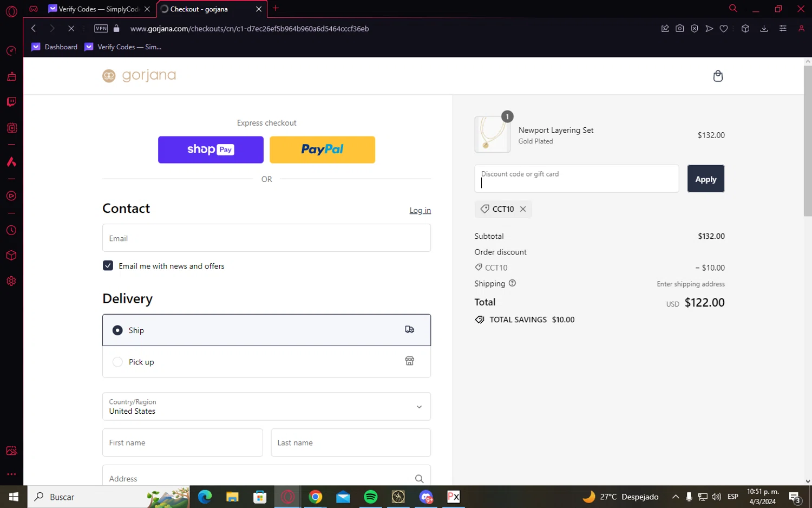This screenshot has height=508, width=812.
Task: Stop page loading with the X button
Action: (71, 29)
